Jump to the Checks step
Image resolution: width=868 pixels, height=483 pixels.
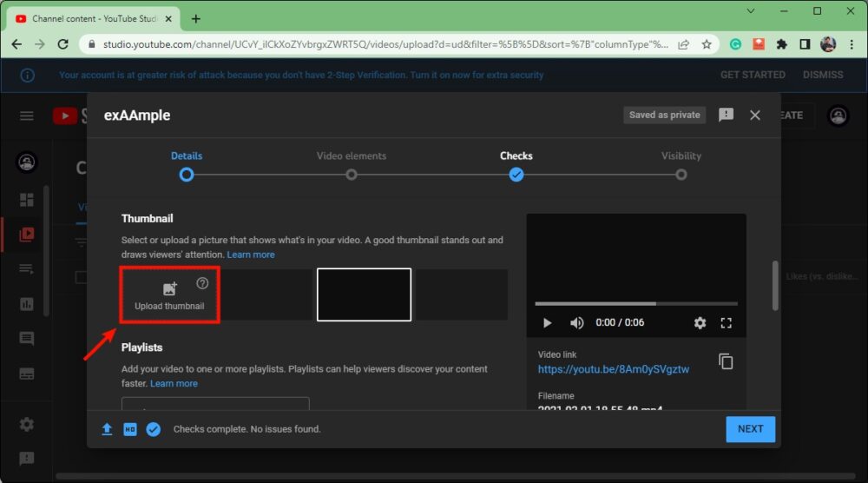pos(516,174)
